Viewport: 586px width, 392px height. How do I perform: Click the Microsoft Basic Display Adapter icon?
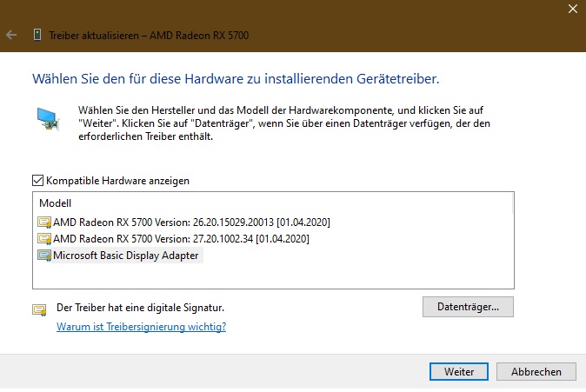tap(44, 256)
